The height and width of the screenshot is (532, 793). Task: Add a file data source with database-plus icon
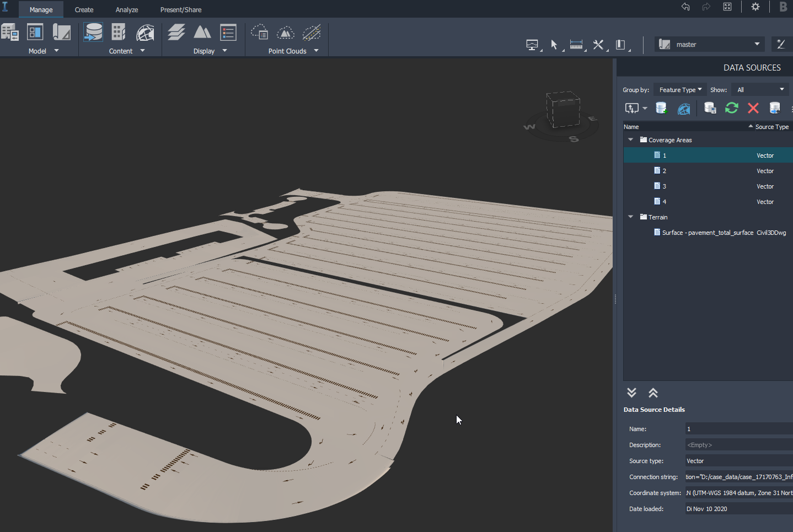[661, 108]
